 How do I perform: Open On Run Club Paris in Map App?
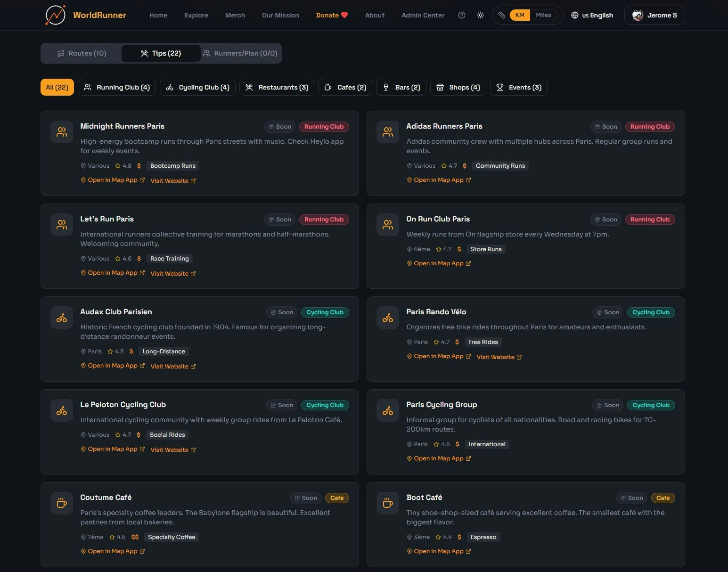[439, 263]
